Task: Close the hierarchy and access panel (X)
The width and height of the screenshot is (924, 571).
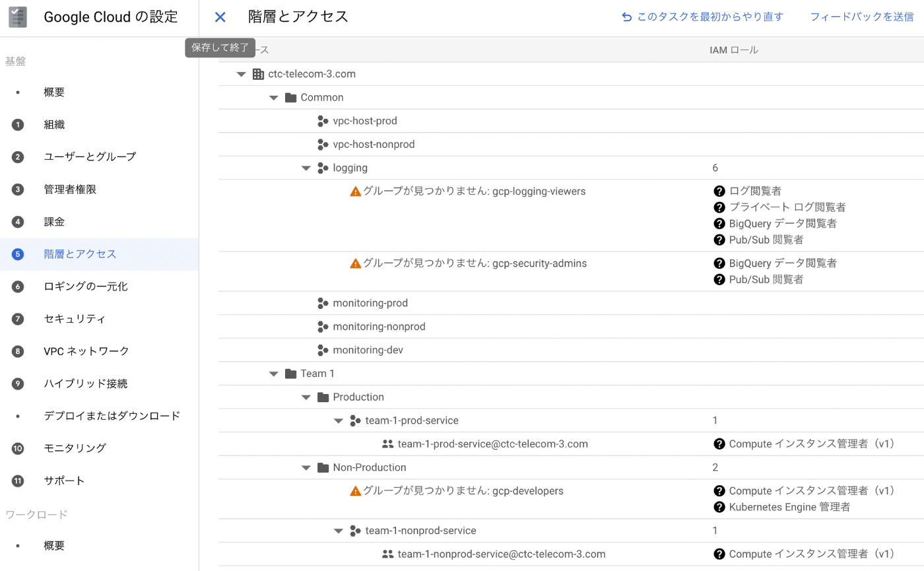Action: 220,17
